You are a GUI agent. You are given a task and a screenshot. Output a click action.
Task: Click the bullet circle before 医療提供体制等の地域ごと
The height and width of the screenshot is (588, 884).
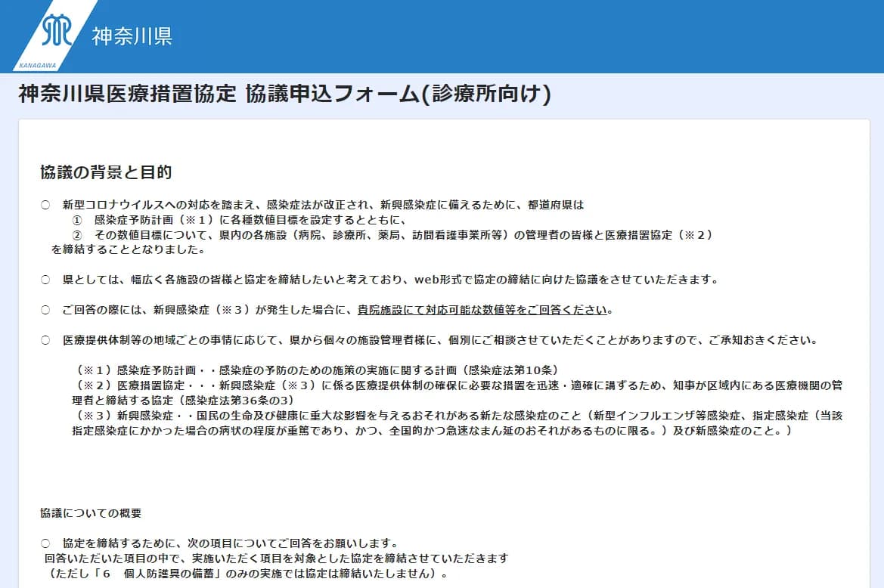click(x=45, y=340)
